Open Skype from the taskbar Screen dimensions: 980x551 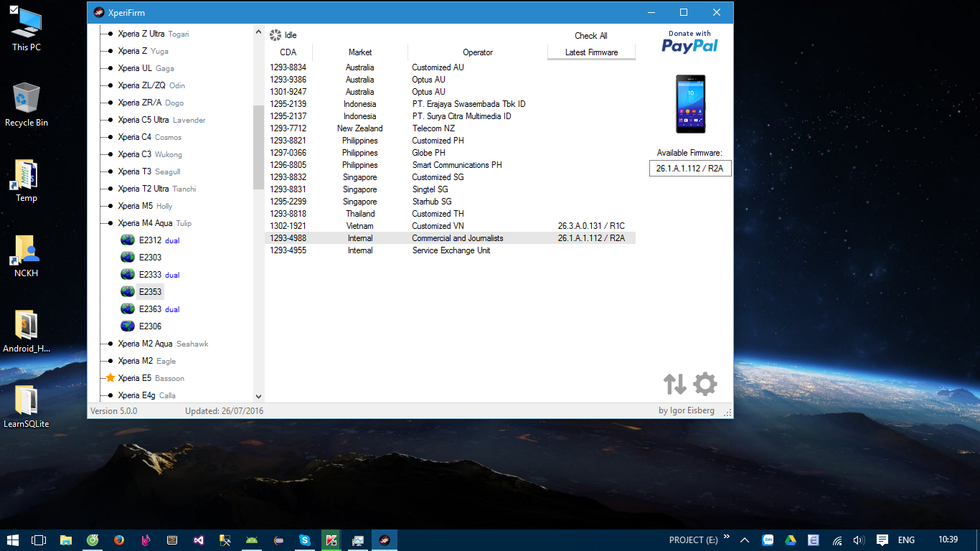(305, 540)
